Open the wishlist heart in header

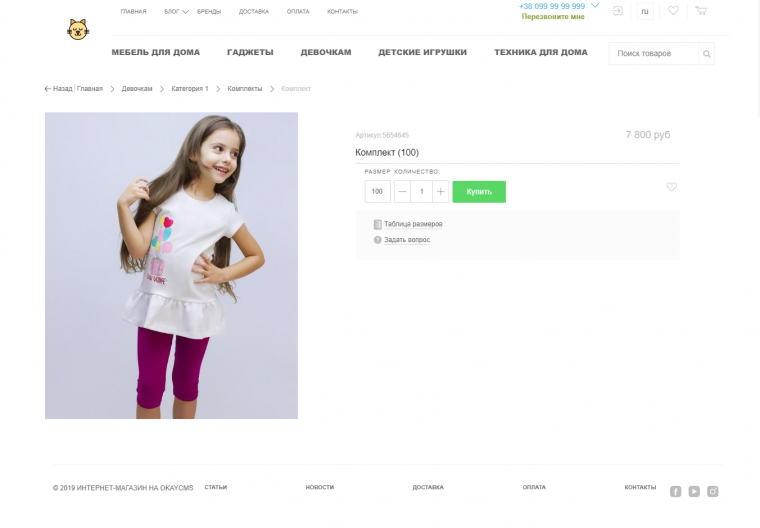[x=673, y=11]
